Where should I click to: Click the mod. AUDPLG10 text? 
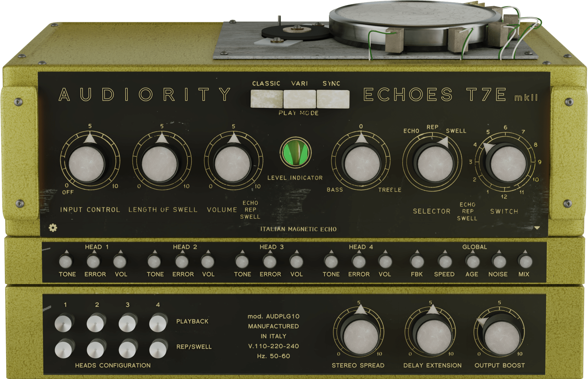pyautogui.click(x=273, y=316)
